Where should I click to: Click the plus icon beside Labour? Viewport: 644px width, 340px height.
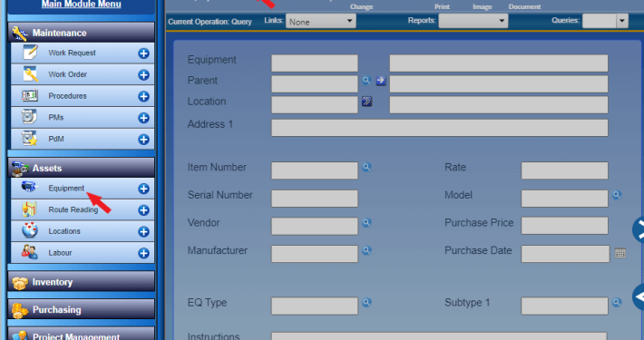point(143,253)
